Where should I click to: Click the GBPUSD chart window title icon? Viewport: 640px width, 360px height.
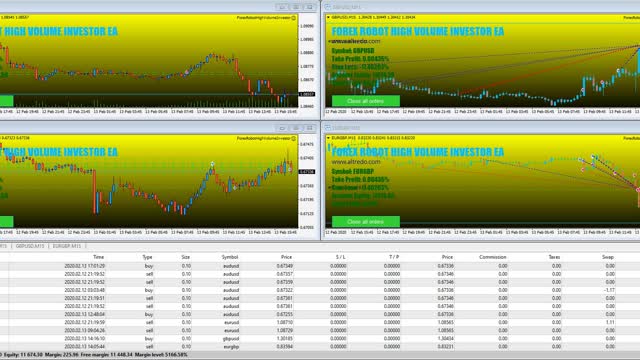pyautogui.click(x=328, y=7)
